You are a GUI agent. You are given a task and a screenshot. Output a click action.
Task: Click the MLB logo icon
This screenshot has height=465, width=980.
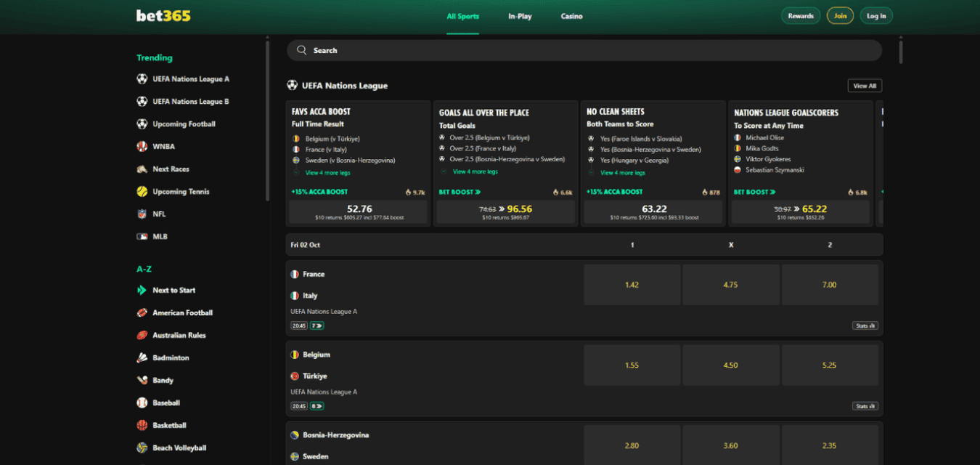point(142,237)
